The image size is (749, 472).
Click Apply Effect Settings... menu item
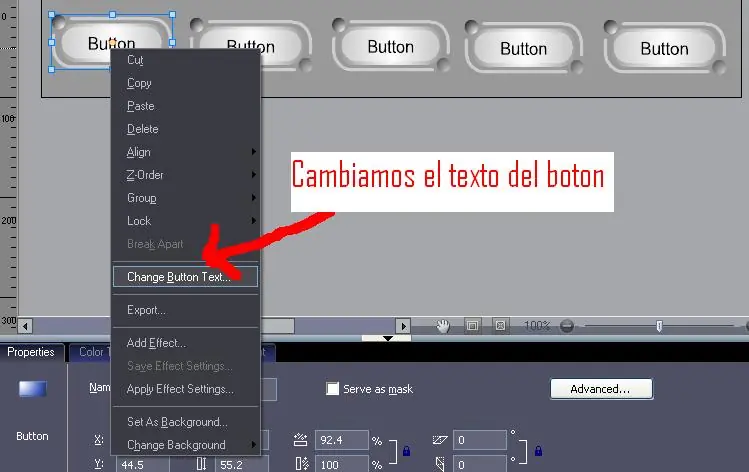(x=187, y=389)
